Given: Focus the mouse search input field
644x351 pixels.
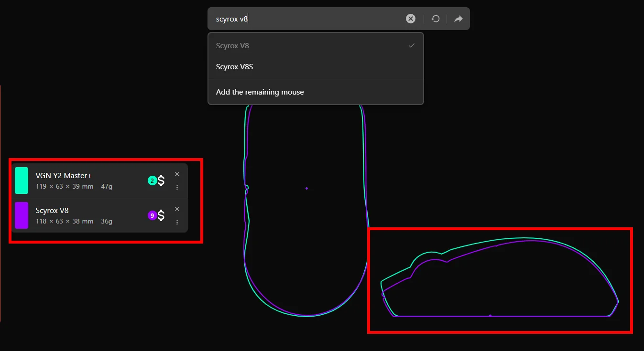Looking at the screenshot, I should pos(306,19).
